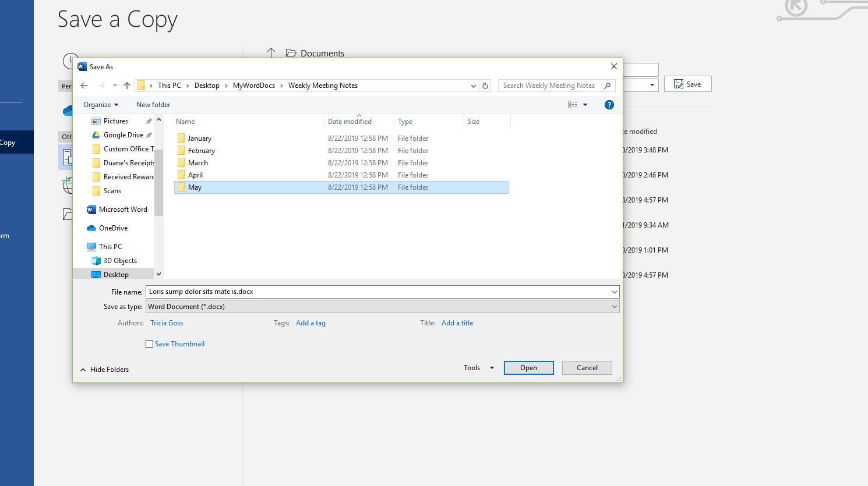Create a New folder
Viewport: 868px width, 486px height.
coord(153,105)
